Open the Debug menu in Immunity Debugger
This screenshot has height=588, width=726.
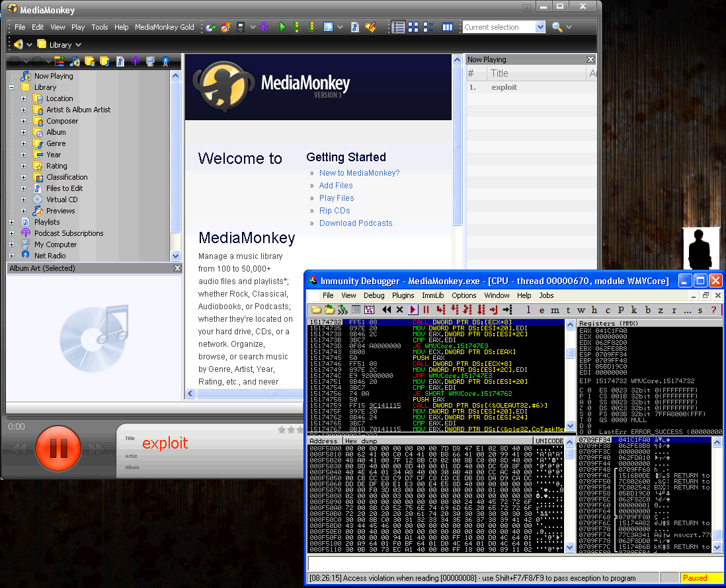tap(374, 295)
